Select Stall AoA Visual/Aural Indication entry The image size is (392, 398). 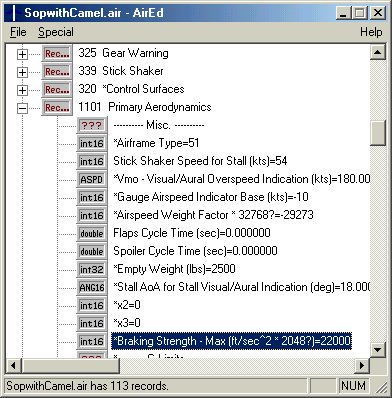tap(241, 287)
